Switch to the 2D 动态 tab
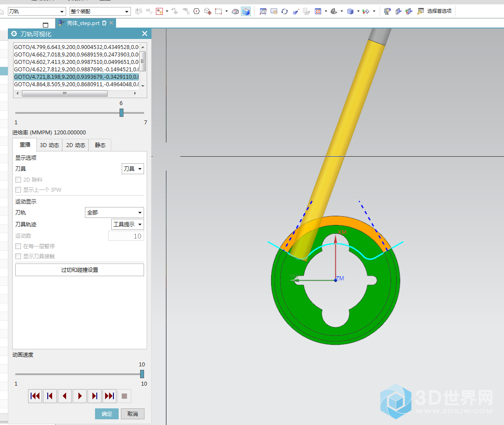Image resolution: width=504 pixels, height=425 pixels. [76, 145]
